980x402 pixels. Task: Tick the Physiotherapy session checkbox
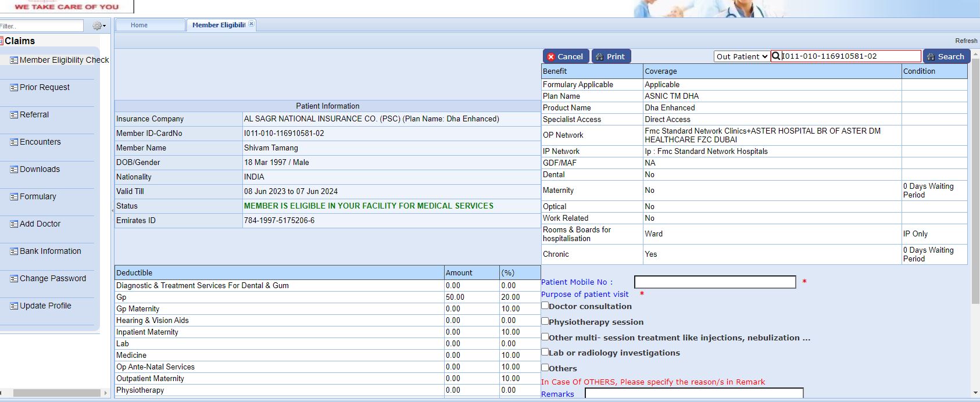[x=545, y=321]
